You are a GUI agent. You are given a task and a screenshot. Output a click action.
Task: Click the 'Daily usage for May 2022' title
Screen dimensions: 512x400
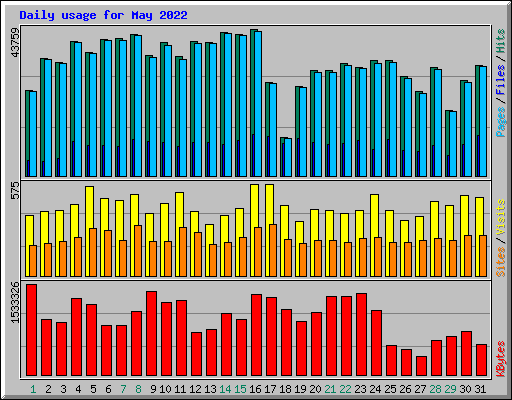point(103,15)
